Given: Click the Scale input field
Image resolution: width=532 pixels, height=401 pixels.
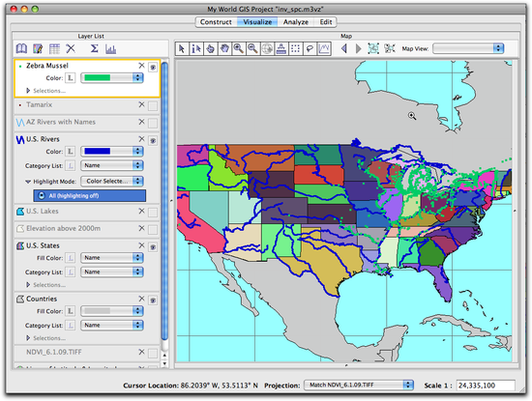Looking at the screenshot, I should 486,386.
